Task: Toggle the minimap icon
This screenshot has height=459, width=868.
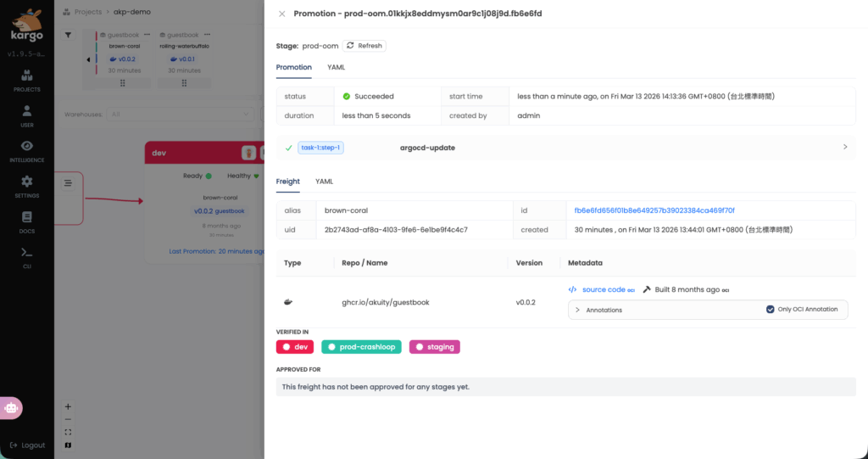Action: [x=68, y=445]
